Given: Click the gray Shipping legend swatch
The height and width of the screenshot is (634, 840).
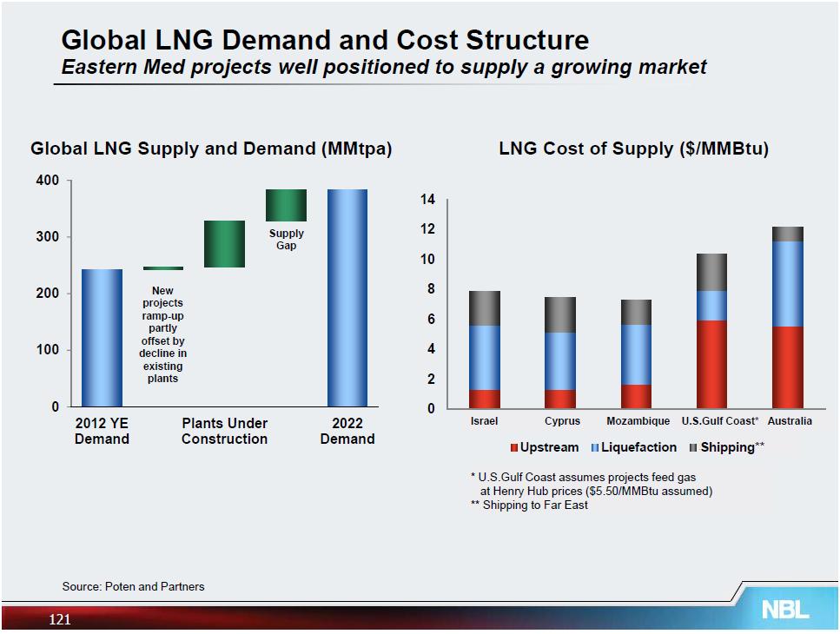Looking at the screenshot, I should click(x=692, y=448).
